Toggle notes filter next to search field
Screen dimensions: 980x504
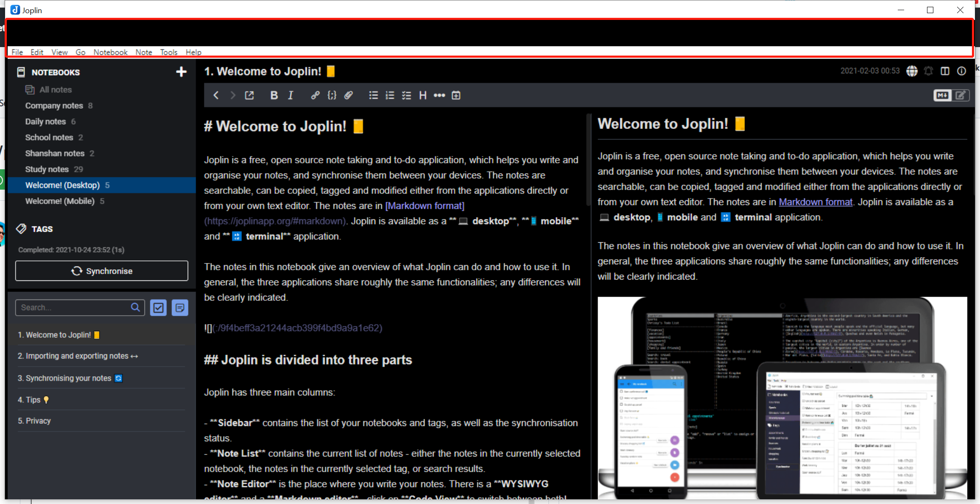click(180, 307)
